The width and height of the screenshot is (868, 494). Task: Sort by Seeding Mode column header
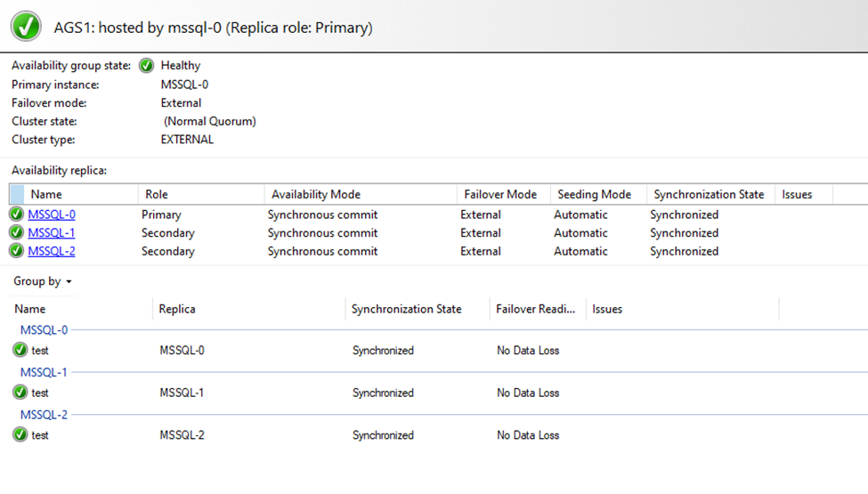tap(594, 194)
